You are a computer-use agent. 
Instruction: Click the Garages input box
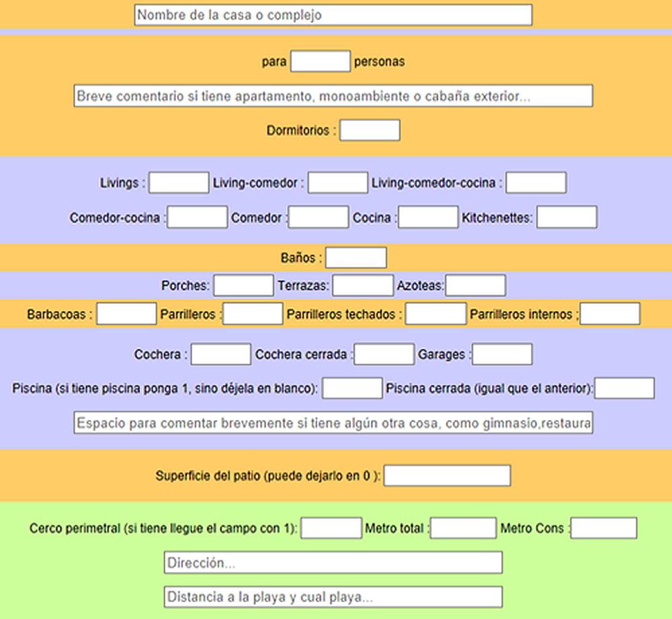click(502, 354)
